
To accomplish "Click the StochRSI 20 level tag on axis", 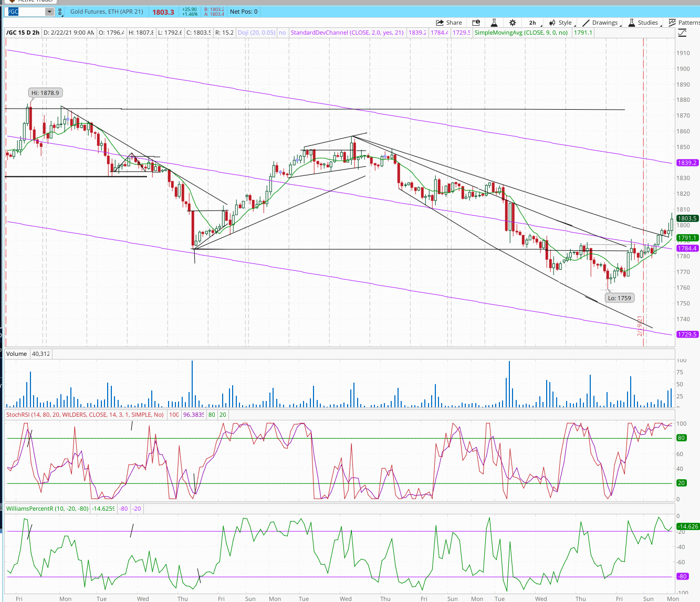I will point(681,483).
